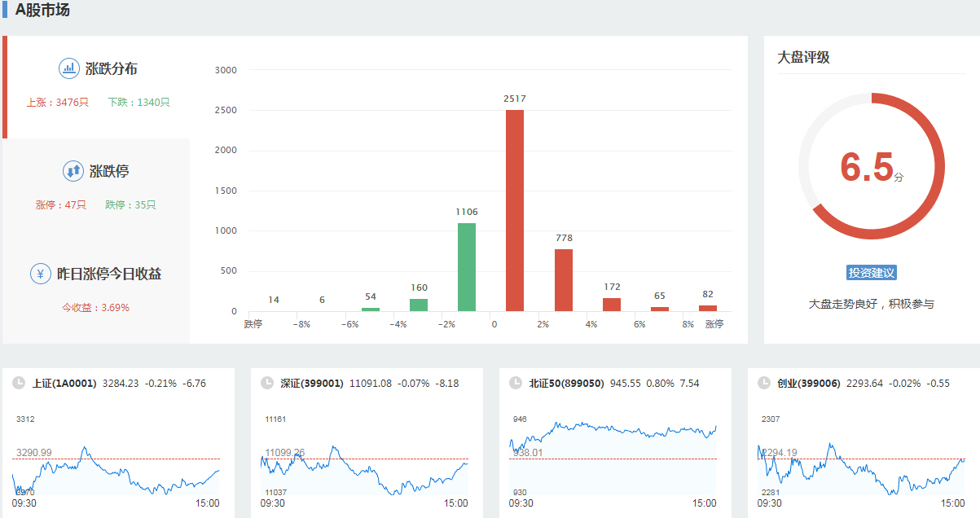Click the tallest red bar labeled 2517
This screenshot has width=980, height=518.
pyautogui.click(x=515, y=210)
